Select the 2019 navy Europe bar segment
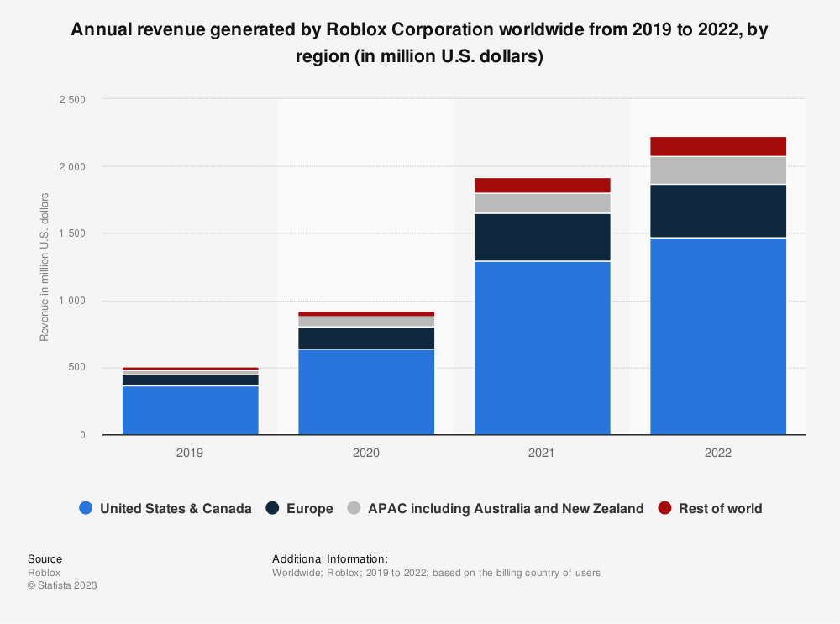Viewport: 840px width, 624px height. (x=190, y=380)
